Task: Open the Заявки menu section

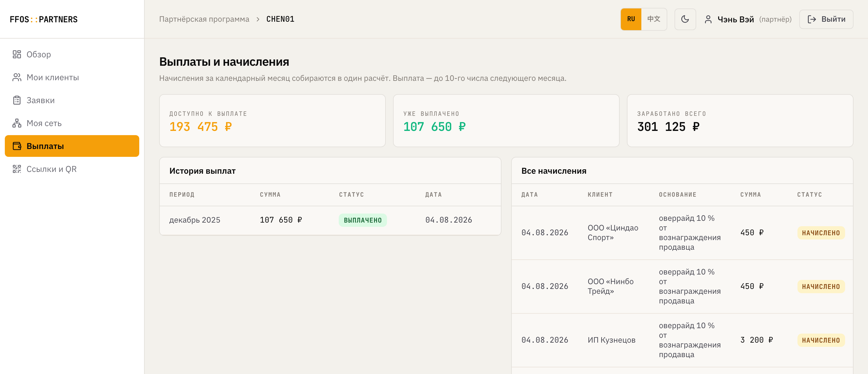Action: (x=72, y=100)
